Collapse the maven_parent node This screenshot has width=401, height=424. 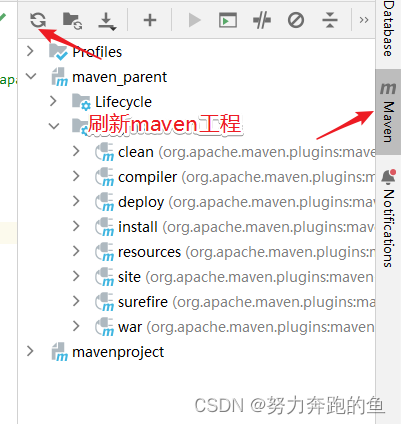tap(31, 76)
